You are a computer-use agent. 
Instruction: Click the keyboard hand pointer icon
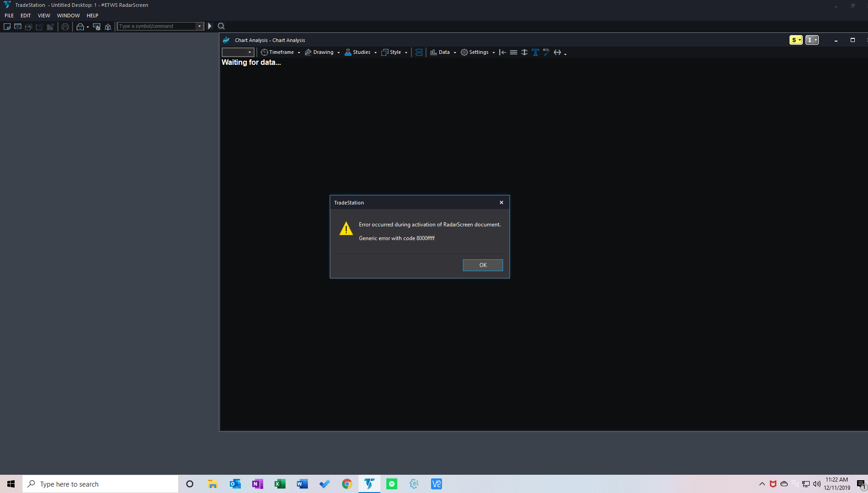point(97,26)
